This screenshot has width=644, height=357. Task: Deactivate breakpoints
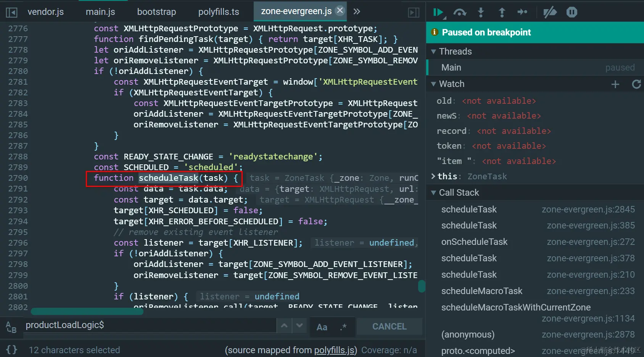point(550,13)
